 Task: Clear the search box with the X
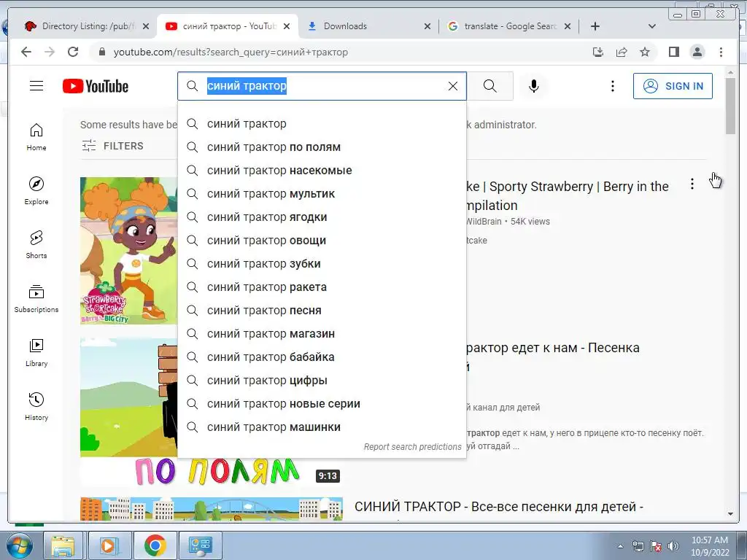point(452,86)
